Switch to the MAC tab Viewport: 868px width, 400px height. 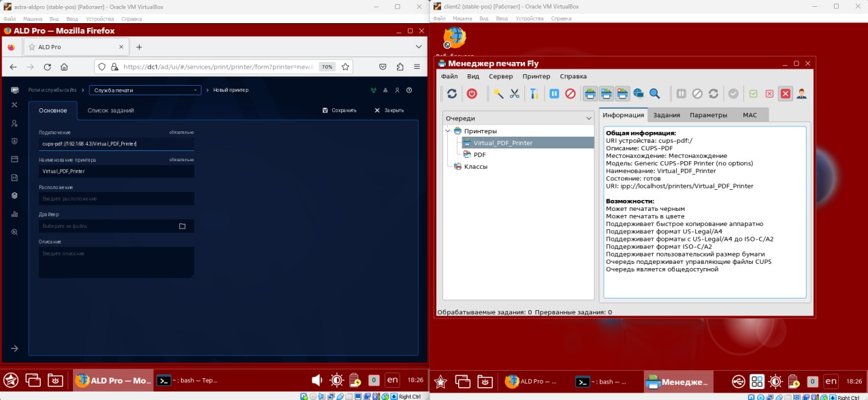click(750, 115)
